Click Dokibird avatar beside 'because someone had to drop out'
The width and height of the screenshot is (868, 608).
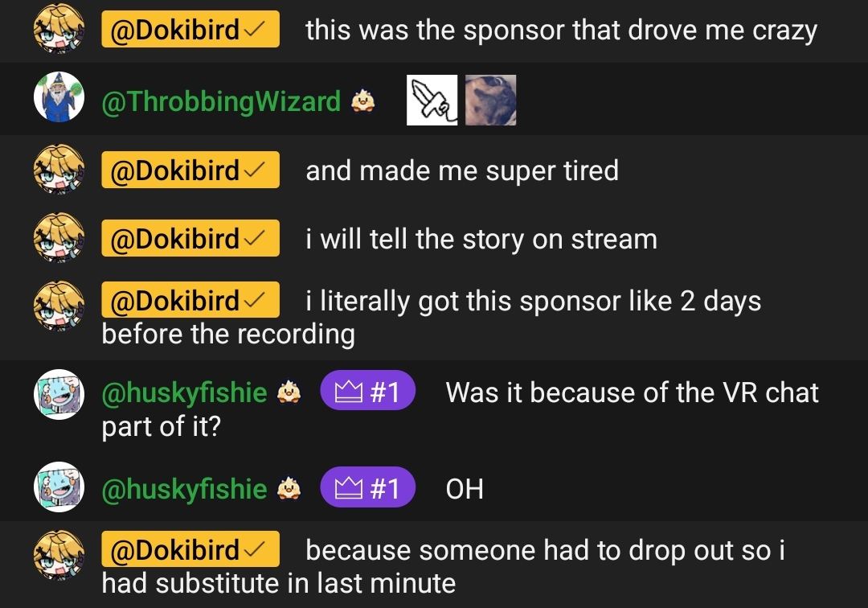(59, 556)
